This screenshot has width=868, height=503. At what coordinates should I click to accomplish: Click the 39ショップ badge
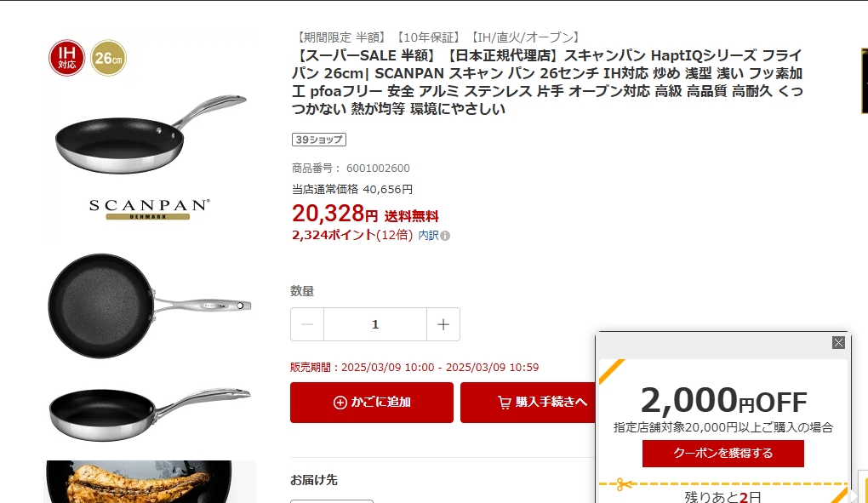[x=319, y=140]
